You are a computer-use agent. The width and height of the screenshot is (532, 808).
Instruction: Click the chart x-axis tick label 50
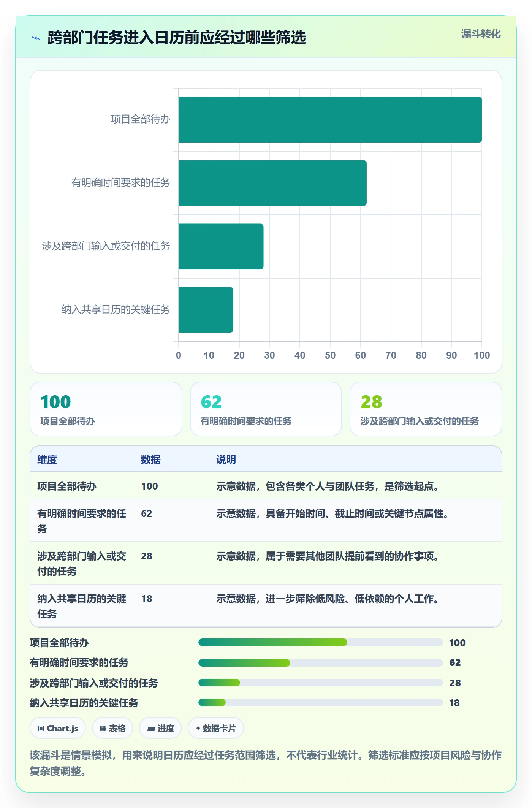[x=330, y=355]
